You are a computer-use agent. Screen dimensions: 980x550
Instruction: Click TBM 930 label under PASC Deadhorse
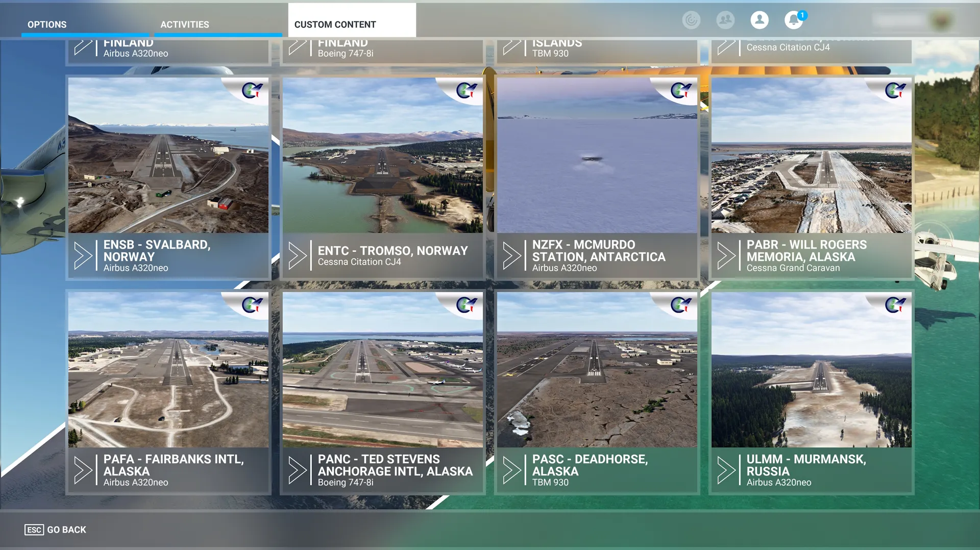coord(550,483)
